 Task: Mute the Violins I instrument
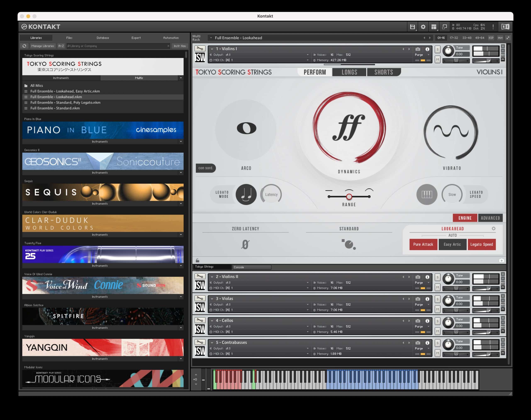[437, 59]
